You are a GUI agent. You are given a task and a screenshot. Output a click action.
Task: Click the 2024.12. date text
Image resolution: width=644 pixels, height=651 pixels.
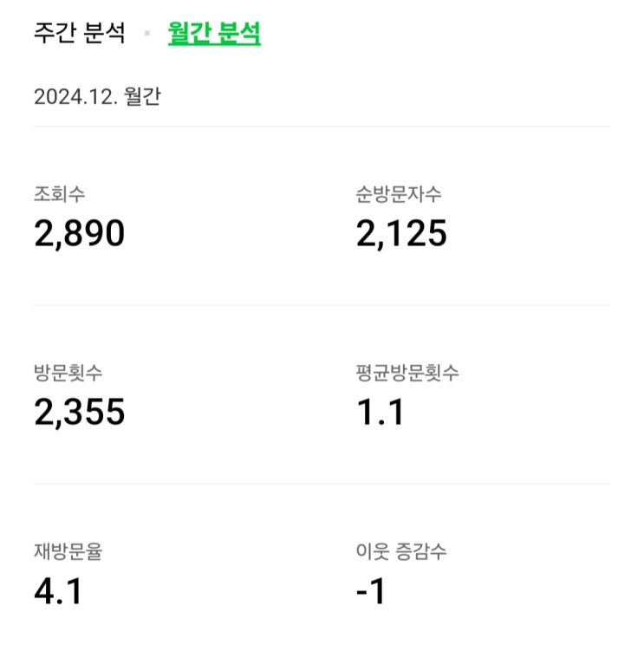click(x=75, y=96)
